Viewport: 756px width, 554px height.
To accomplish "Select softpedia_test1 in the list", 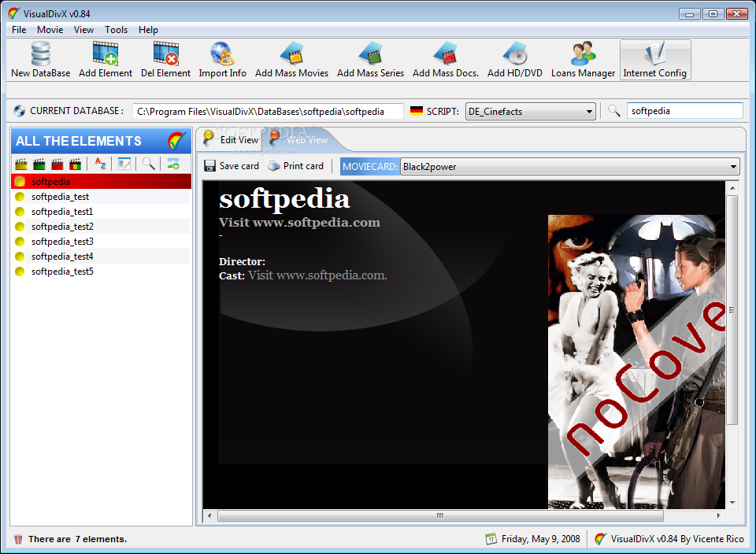I will (102, 212).
